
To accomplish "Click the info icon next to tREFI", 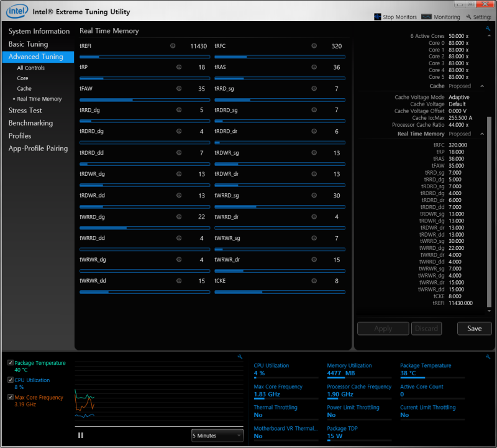I will (173, 46).
